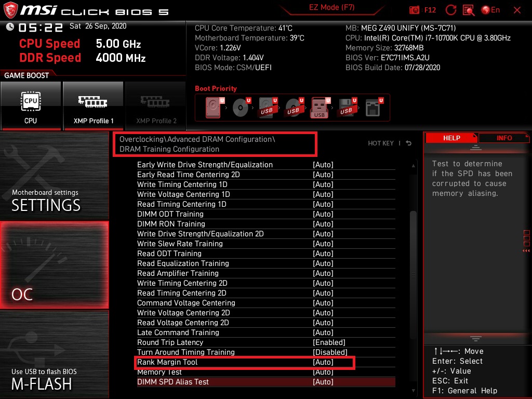Click the help panel bottom collapse handle
This screenshot has width=532, height=399.
[476, 339]
